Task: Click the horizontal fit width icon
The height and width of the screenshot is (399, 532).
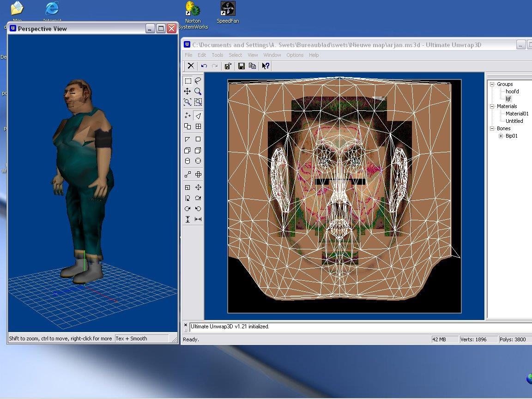Action: coord(198,219)
